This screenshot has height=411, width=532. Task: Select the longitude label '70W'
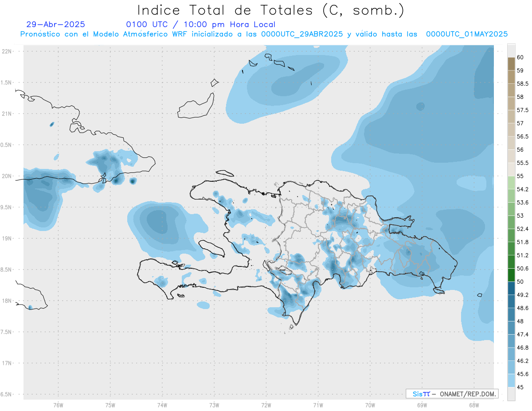370,405
